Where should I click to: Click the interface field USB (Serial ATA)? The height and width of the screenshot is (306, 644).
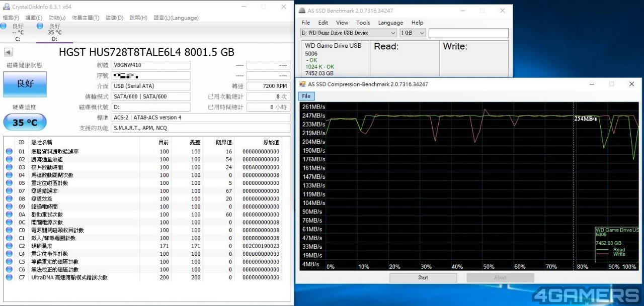click(x=151, y=86)
